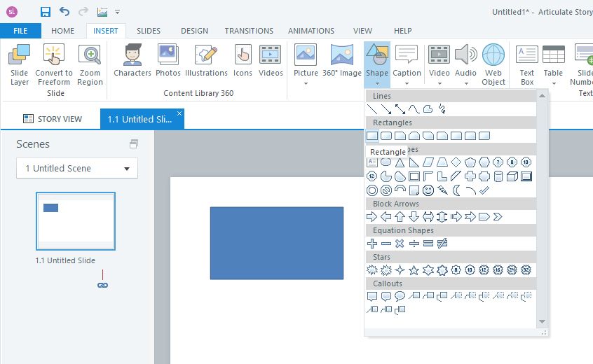Choose the 32-point star shape
This screenshot has height=364, width=593.
coord(526,270)
